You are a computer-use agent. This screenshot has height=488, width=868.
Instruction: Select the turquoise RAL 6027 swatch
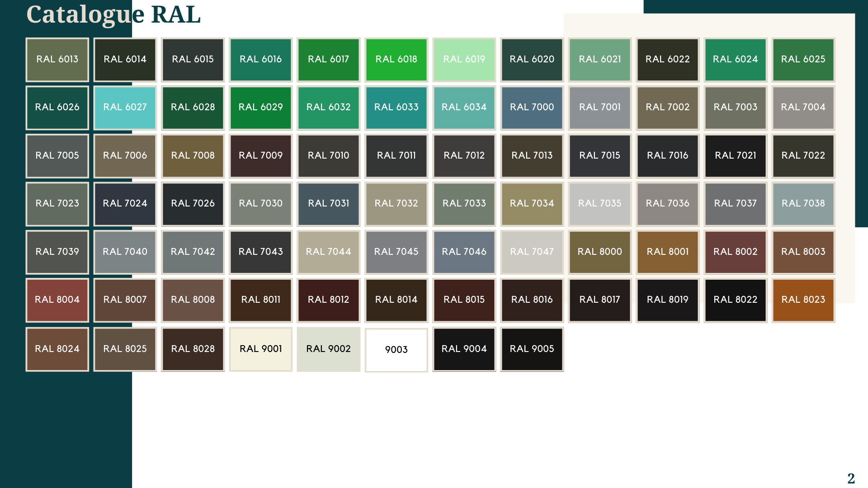click(125, 108)
